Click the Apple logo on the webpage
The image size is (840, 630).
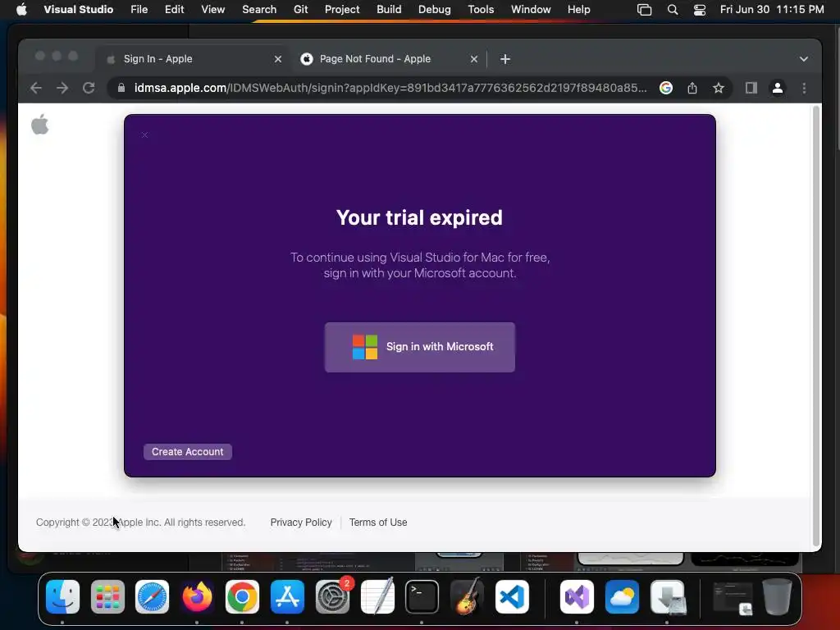tap(39, 125)
